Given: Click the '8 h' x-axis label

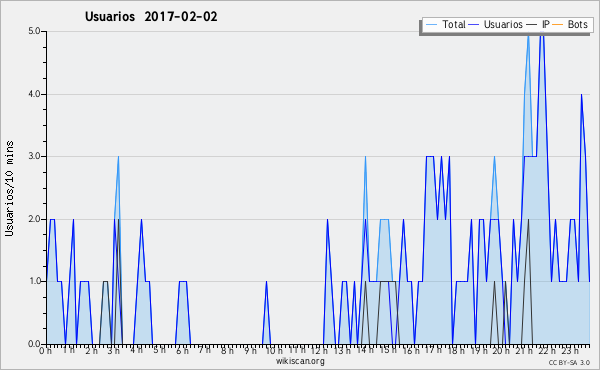Looking at the screenshot, I should pyautogui.click(x=227, y=350).
